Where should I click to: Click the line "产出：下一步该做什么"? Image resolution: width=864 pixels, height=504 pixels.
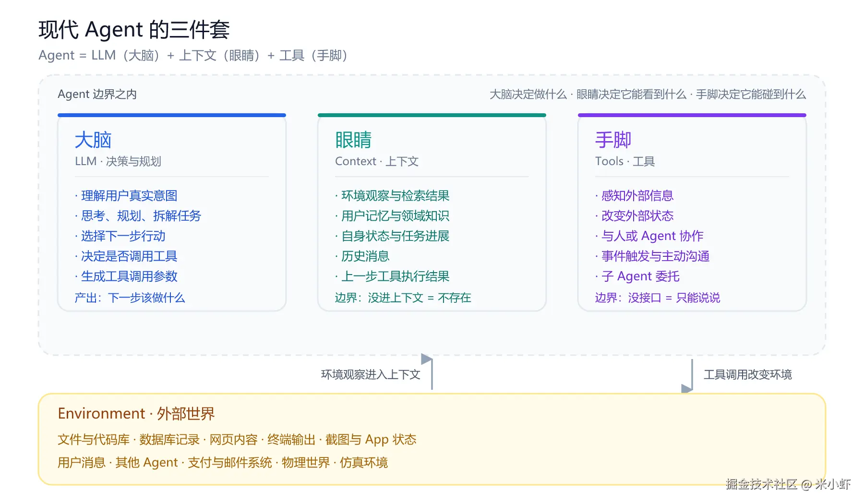[x=130, y=298]
